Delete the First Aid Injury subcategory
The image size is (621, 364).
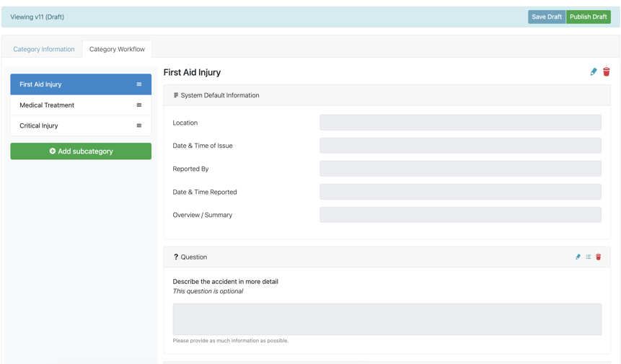(x=607, y=72)
